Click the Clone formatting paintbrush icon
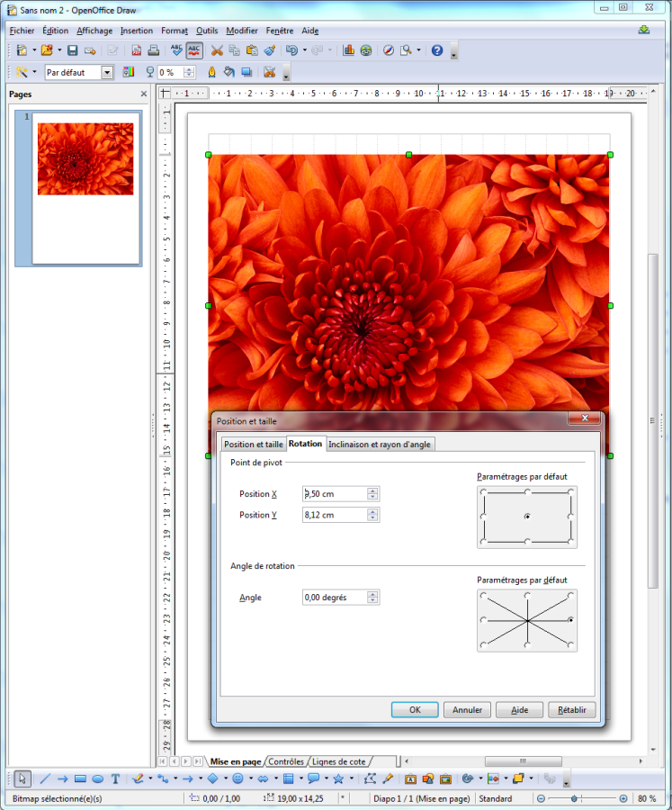This screenshot has width=672, height=810. [x=270, y=50]
